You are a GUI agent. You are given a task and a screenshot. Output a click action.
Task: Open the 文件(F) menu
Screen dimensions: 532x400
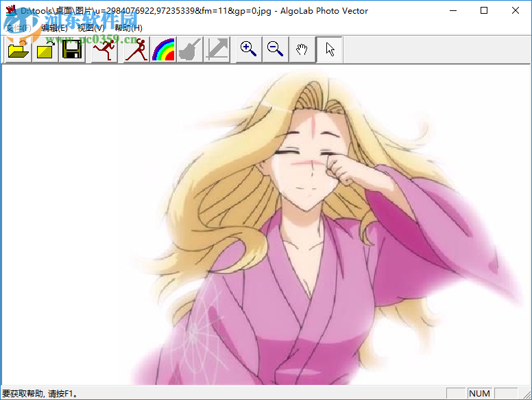[19, 28]
